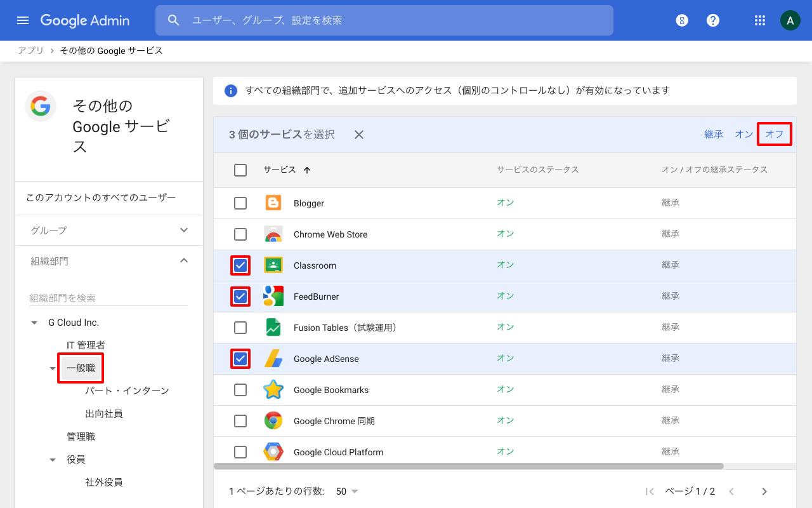Click the サービスのステータス column header
This screenshot has height=508, width=812.
click(538, 170)
